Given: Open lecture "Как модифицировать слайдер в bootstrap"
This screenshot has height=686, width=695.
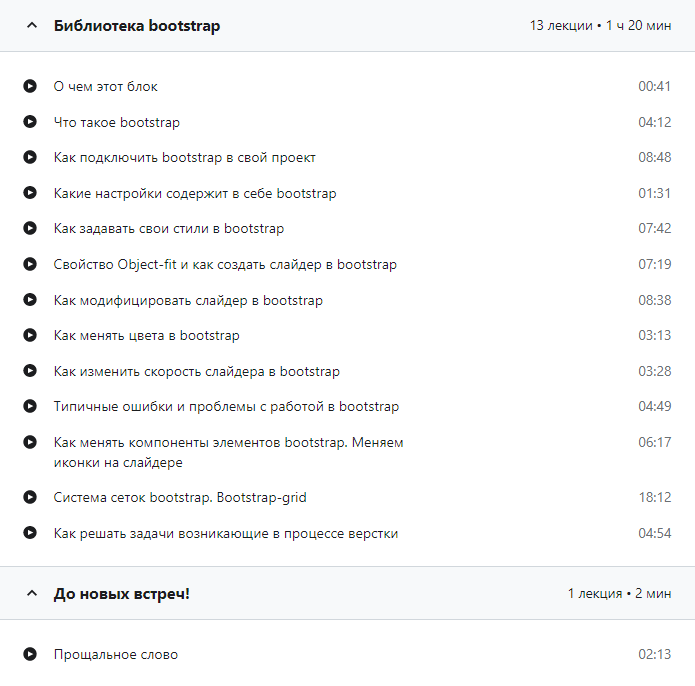Looking at the screenshot, I should 188,300.
